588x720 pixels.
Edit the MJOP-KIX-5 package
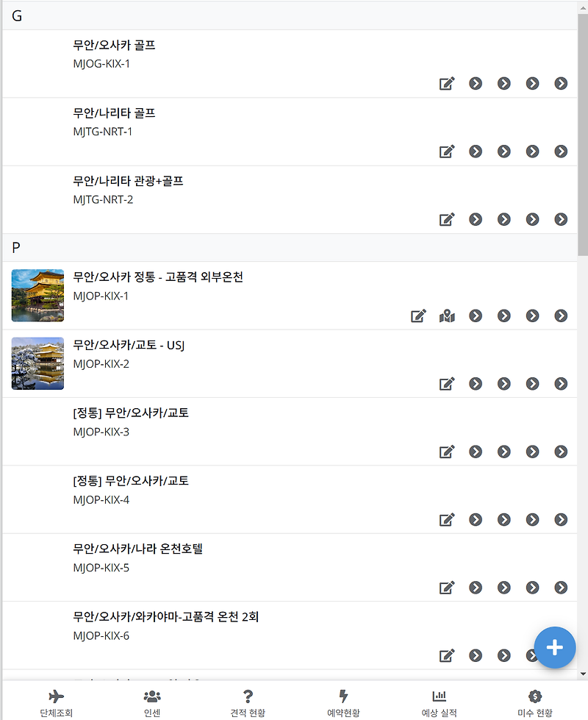click(447, 588)
